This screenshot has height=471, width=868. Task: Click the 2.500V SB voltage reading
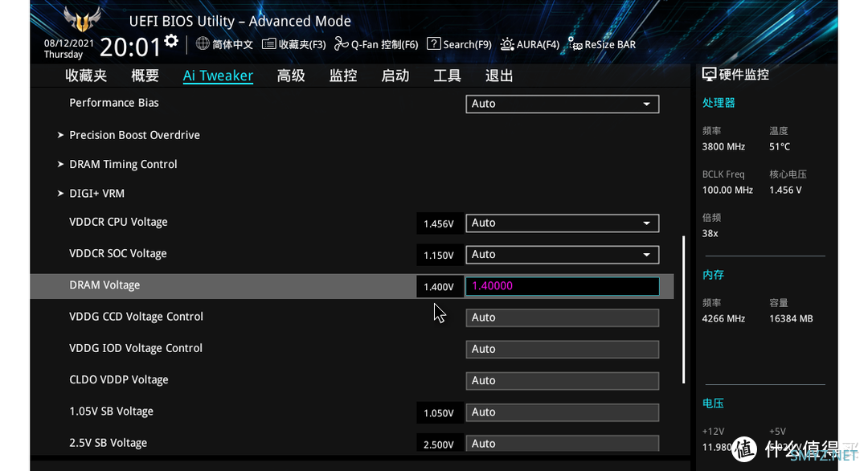click(439, 444)
